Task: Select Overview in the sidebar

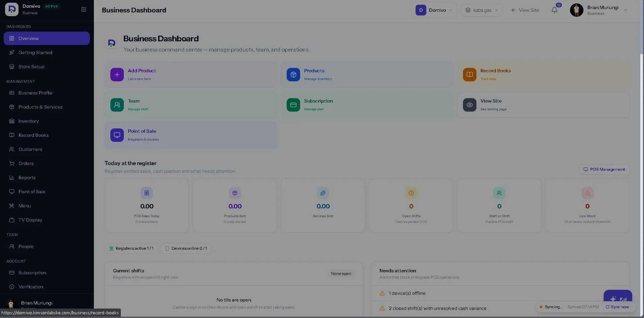Action: 47,38
